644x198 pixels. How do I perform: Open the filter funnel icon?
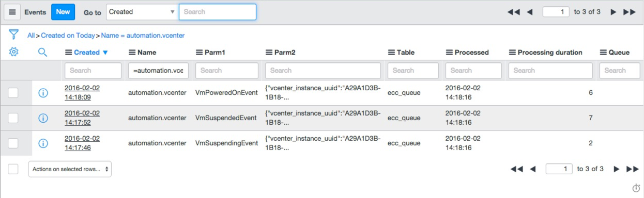pos(14,35)
